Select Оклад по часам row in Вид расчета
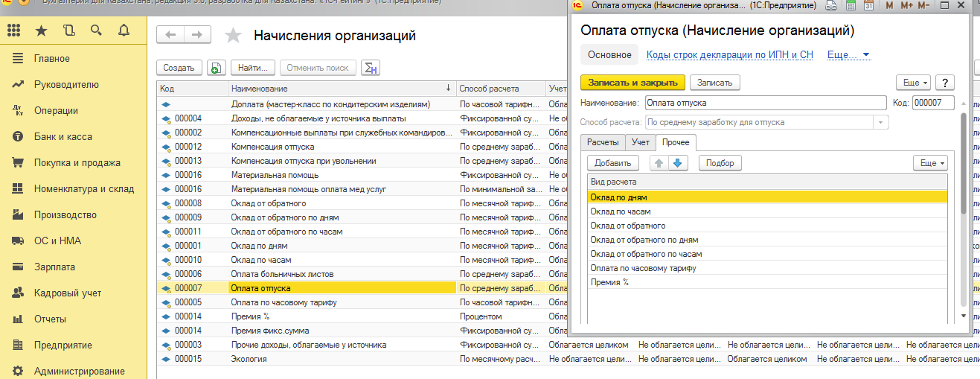Image resolution: width=980 pixels, height=379 pixels. (767, 211)
